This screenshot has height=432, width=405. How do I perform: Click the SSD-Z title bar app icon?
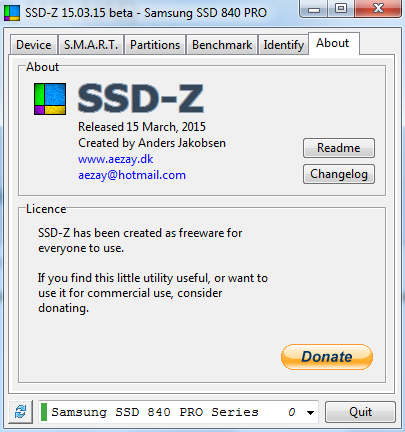coord(12,13)
